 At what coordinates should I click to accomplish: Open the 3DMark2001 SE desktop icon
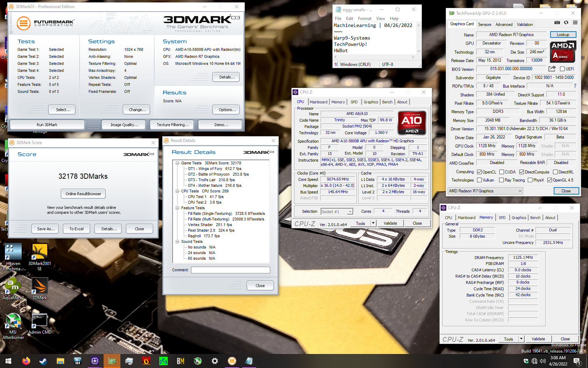(x=40, y=257)
